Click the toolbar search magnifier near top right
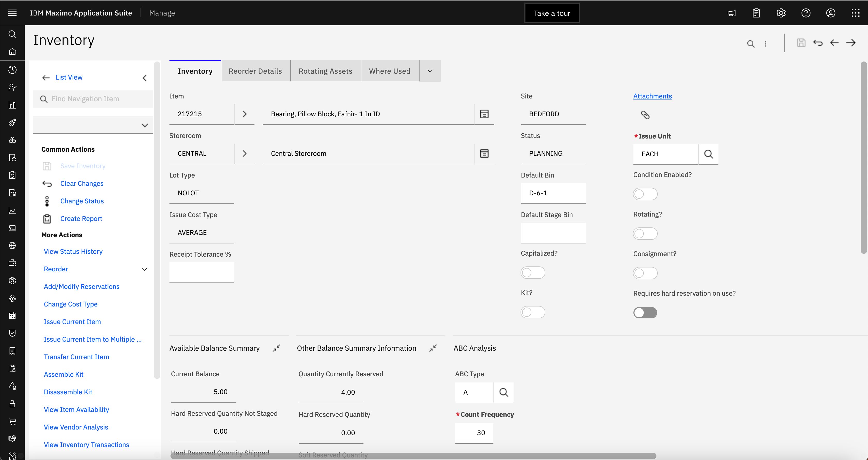Image resolution: width=868 pixels, height=460 pixels. pos(750,44)
